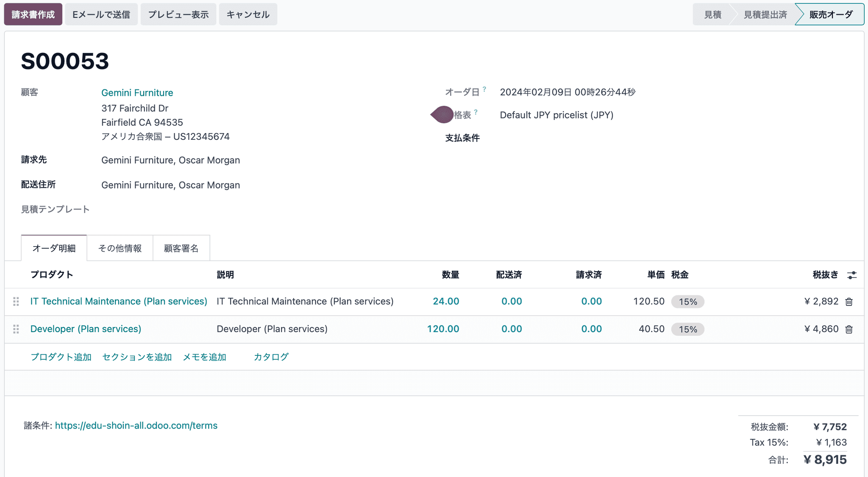Screen dimensions: 868x477
Task: Click the プロダクト追加 link
Action: (61, 357)
